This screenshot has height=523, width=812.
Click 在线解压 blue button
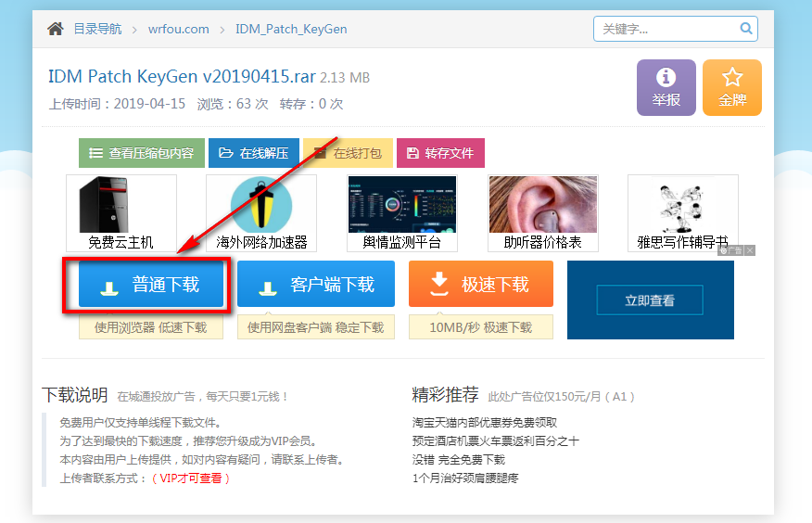coord(254,153)
